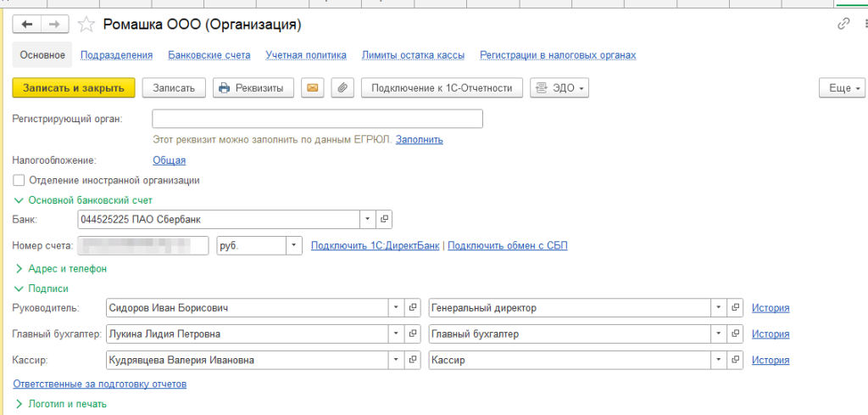The image size is (868, 415).
Task: Click Подключить обмен с СБП link
Action: pos(508,245)
